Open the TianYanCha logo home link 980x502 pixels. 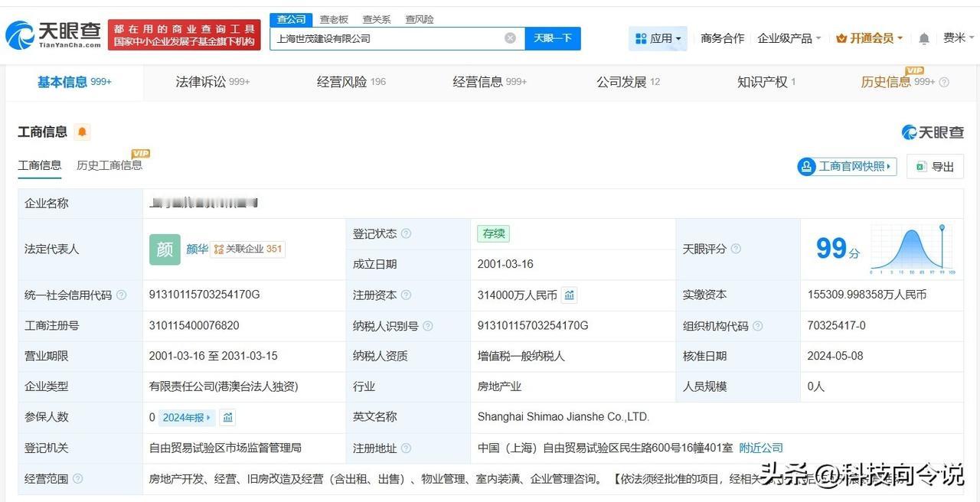[x=54, y=35]
